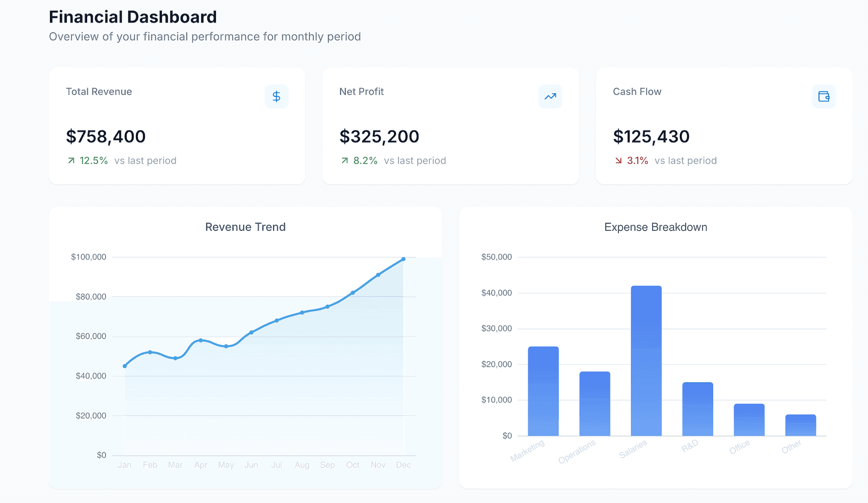
Task: Click the red down arrow beside 3.1%
Action: coord(618,161)
